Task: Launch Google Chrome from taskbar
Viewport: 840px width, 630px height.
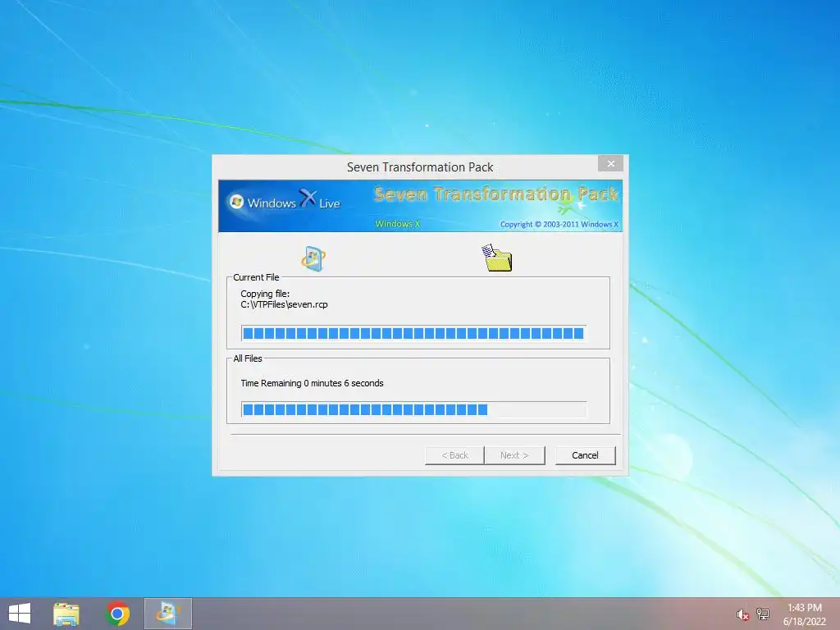Action: 118,614
